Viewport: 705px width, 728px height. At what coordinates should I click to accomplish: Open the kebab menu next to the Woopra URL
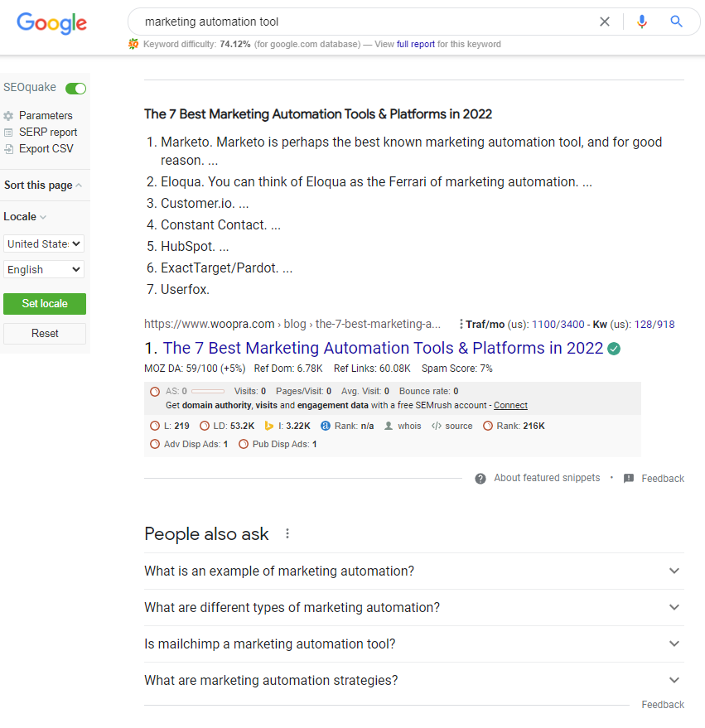461,324
